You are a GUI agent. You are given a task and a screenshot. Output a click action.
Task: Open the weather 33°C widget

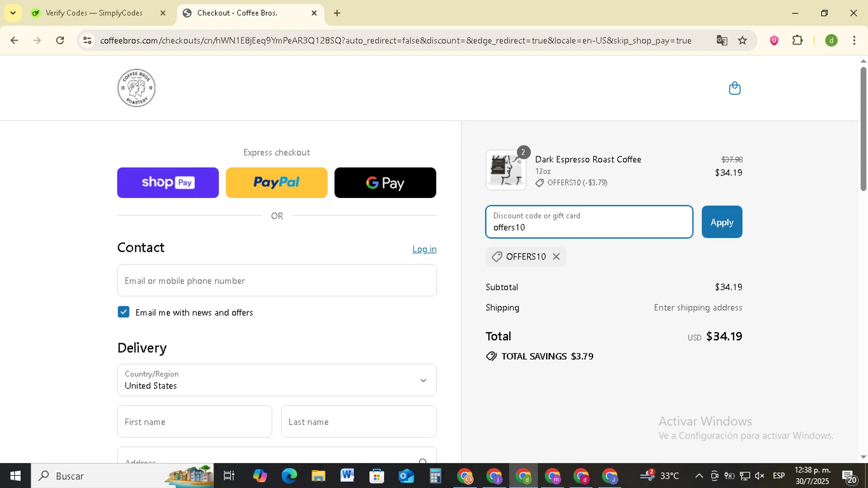[x=659, y=476]
